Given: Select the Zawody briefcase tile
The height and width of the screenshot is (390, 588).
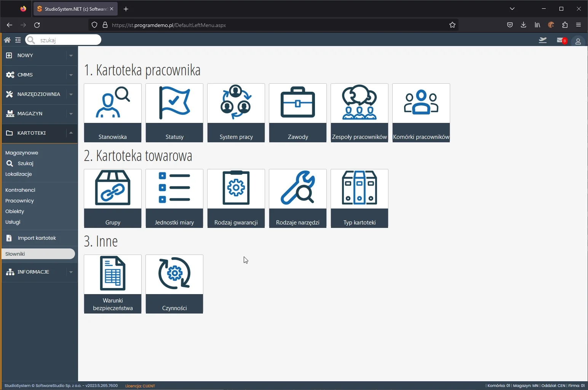Looking at the screenshot, I should [298, 113].
